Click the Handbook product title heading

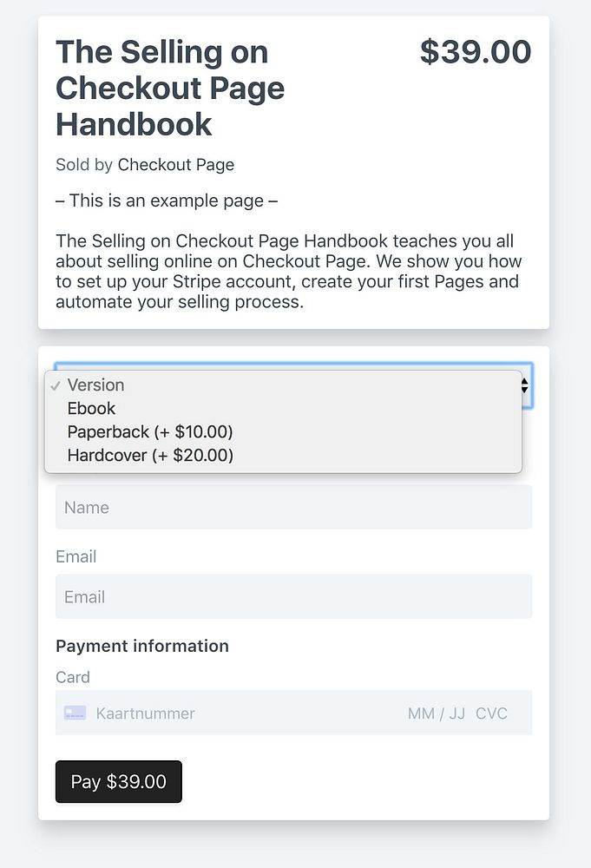point(170,89)
